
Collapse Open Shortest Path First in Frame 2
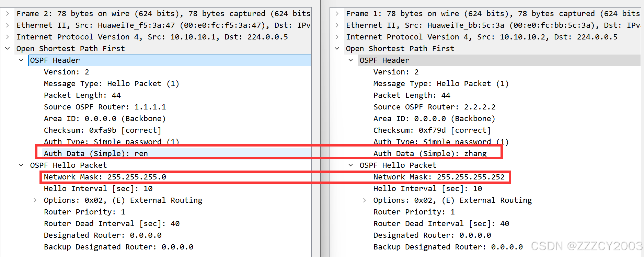pos(8,49)
